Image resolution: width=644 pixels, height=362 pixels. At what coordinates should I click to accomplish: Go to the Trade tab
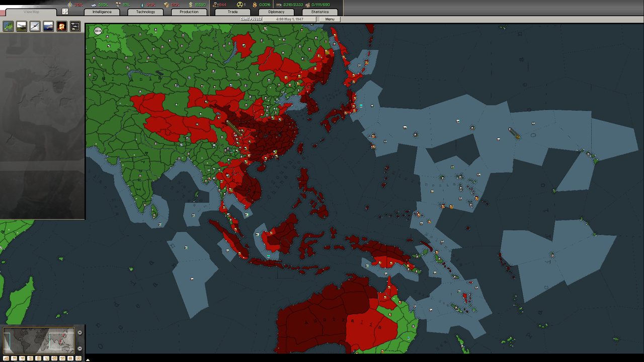pos(232,12)
